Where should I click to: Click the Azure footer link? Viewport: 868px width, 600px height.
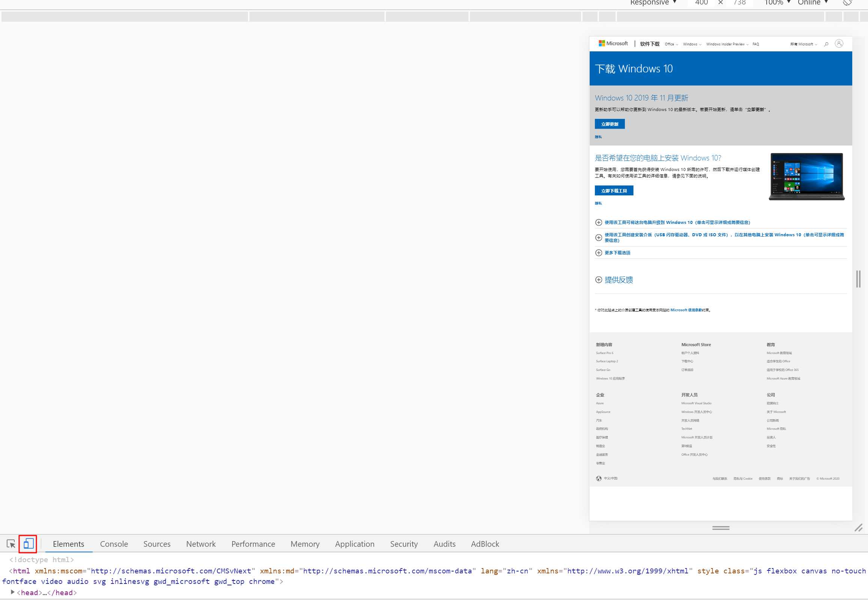599,403
